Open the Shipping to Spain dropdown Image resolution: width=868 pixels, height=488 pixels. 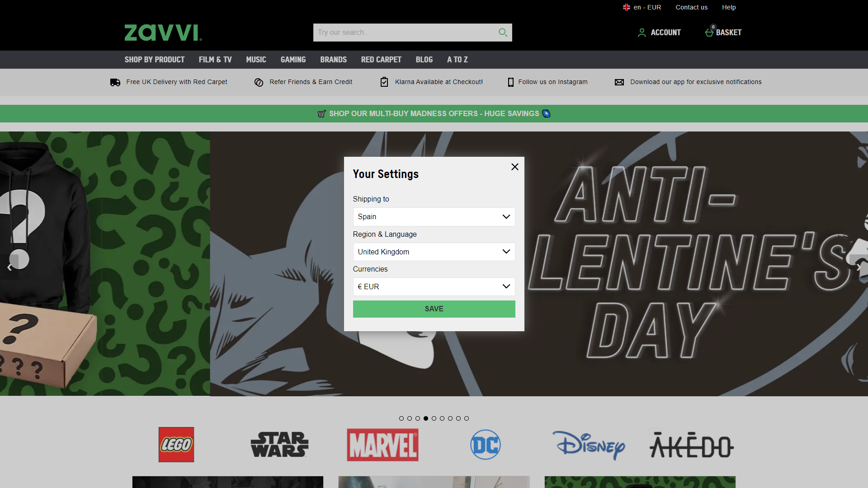click(434, 217)
